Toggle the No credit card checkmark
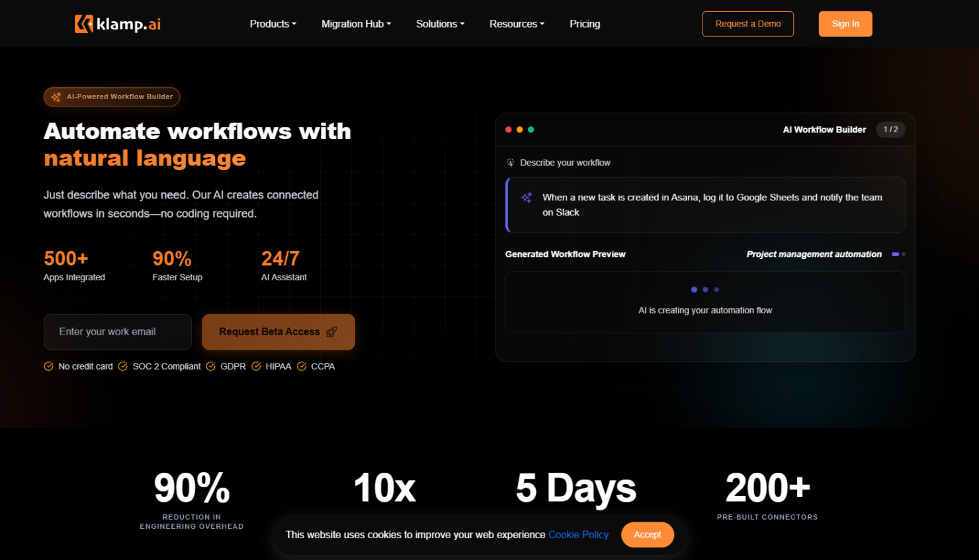 48,366
